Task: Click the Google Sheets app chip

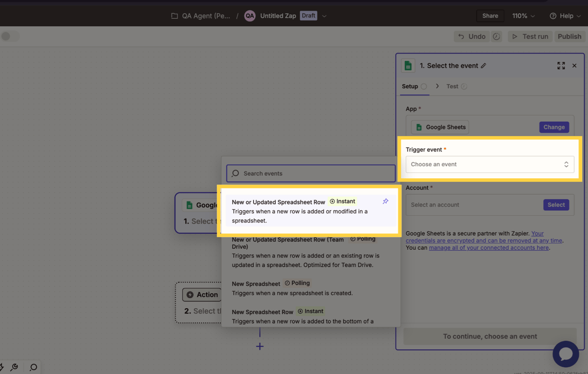Action: point(440,127)
